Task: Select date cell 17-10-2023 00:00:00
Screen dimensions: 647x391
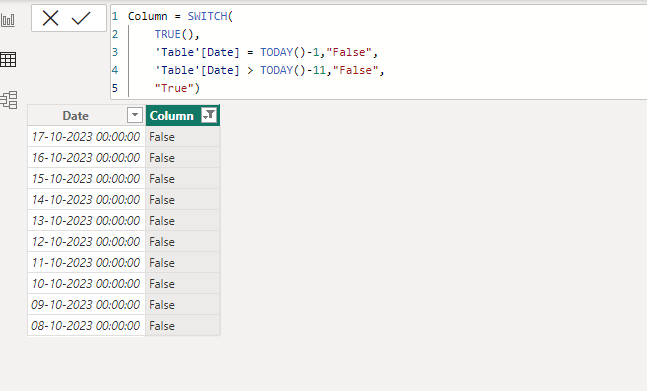Action: tap(86, 137)
